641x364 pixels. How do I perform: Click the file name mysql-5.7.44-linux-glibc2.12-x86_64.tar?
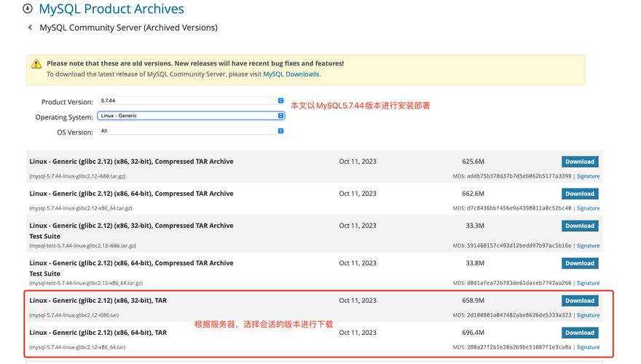click(77, 347)
